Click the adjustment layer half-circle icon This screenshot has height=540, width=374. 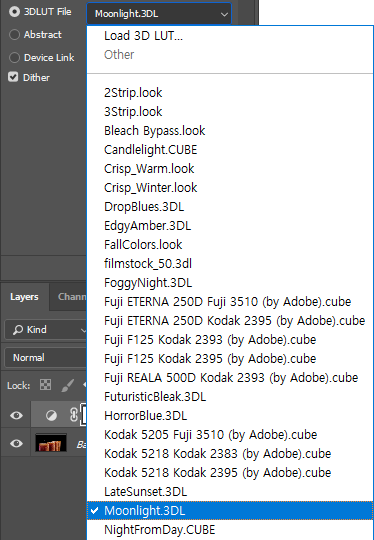click(51, 416)
